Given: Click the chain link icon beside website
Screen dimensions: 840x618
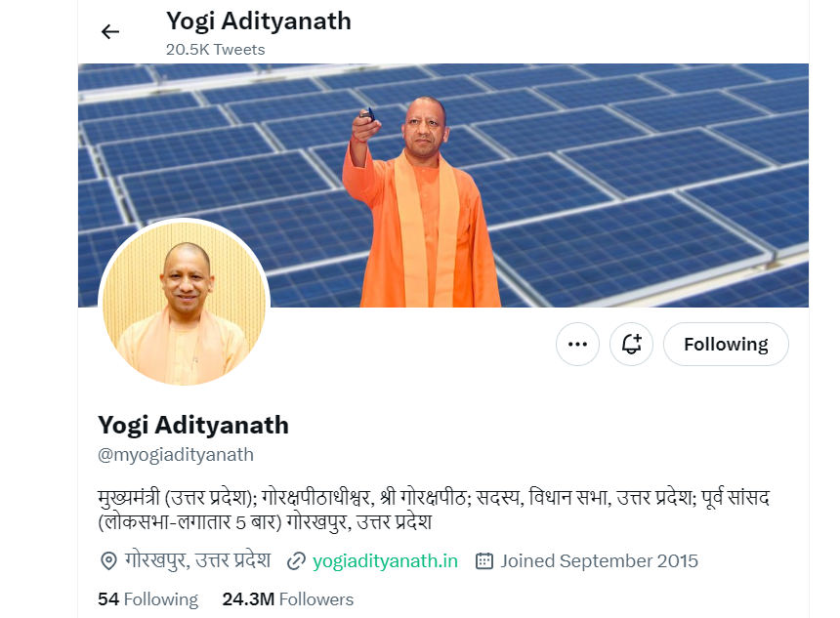Looking at the screenshot, I should [296, 561].
